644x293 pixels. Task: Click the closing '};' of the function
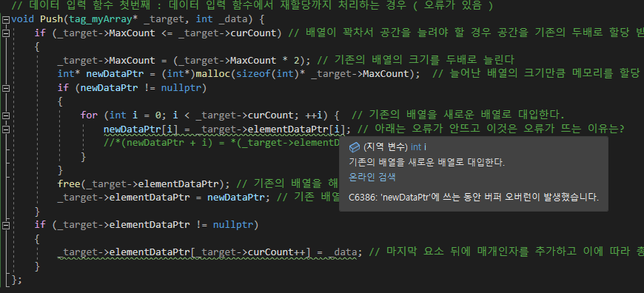click(17, 280)
